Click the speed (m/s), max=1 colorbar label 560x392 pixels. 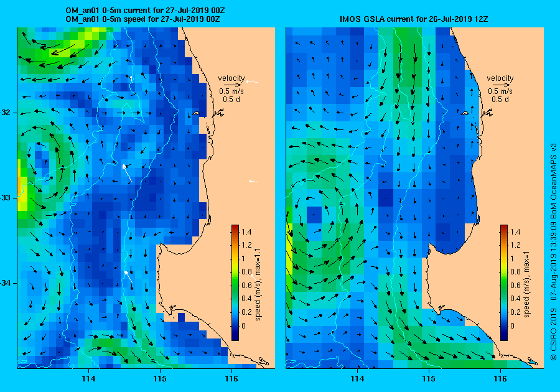coord(526,284)
